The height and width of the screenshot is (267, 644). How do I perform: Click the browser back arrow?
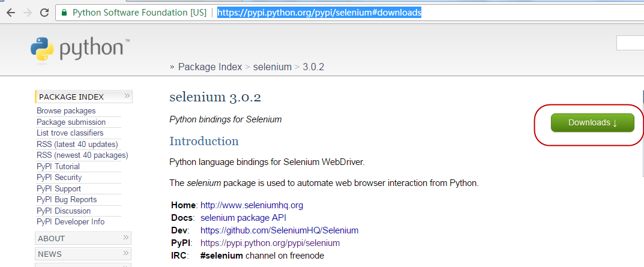[x=10, y=12]
